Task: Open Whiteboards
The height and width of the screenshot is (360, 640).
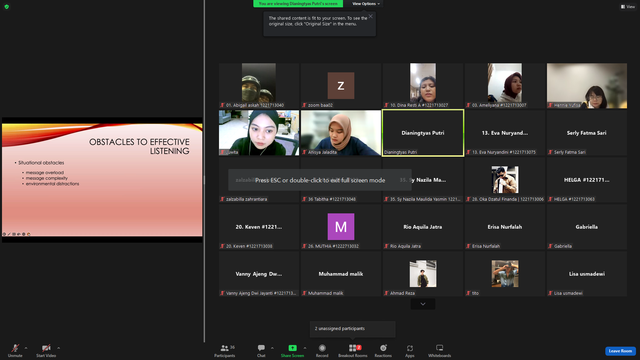Action: (440, 350)
